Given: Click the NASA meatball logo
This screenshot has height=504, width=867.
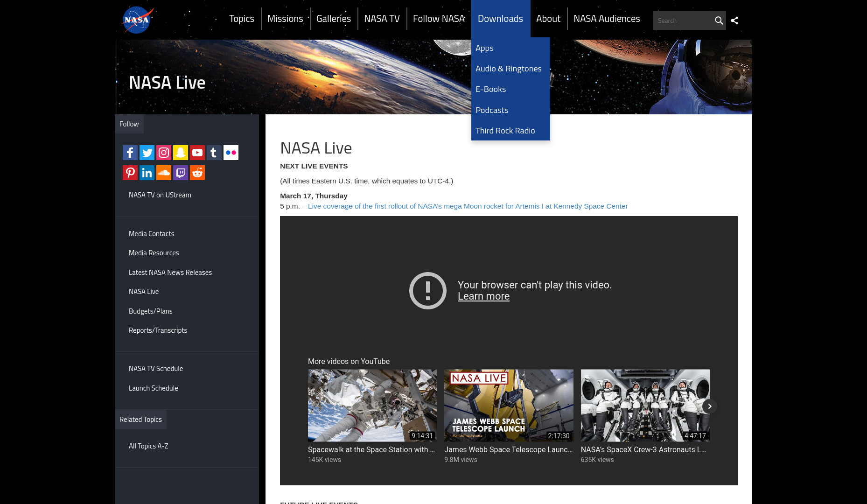Looking at the screenshot, I should [x=137, y=20].
